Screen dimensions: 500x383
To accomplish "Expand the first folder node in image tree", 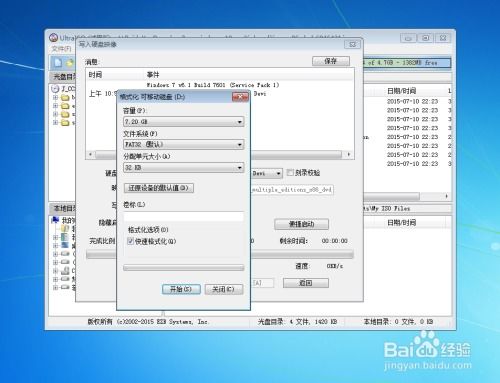I will point(55,97).
